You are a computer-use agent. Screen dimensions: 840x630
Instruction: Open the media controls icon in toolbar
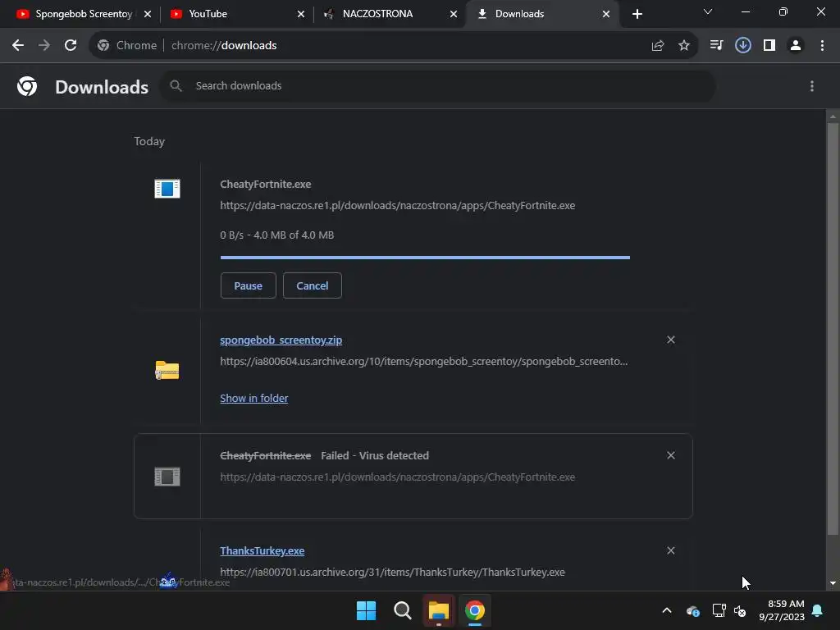pos(716,46)
